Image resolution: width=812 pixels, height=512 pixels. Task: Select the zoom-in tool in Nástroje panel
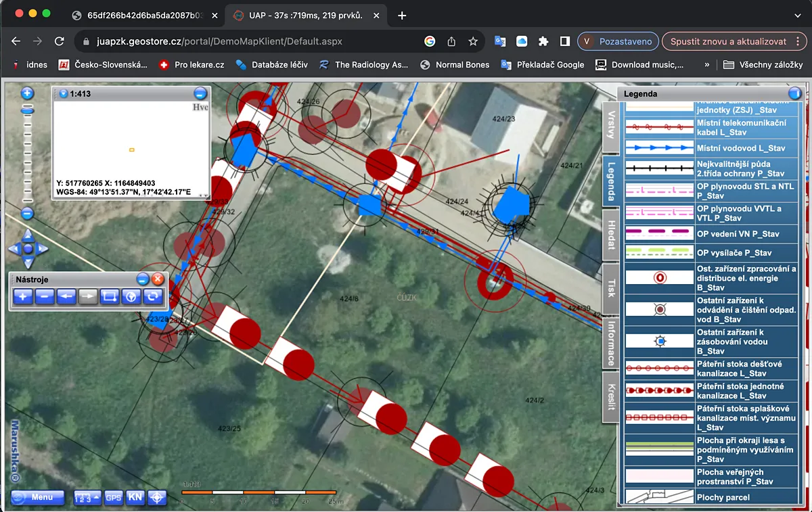click(x=23, y=296)
